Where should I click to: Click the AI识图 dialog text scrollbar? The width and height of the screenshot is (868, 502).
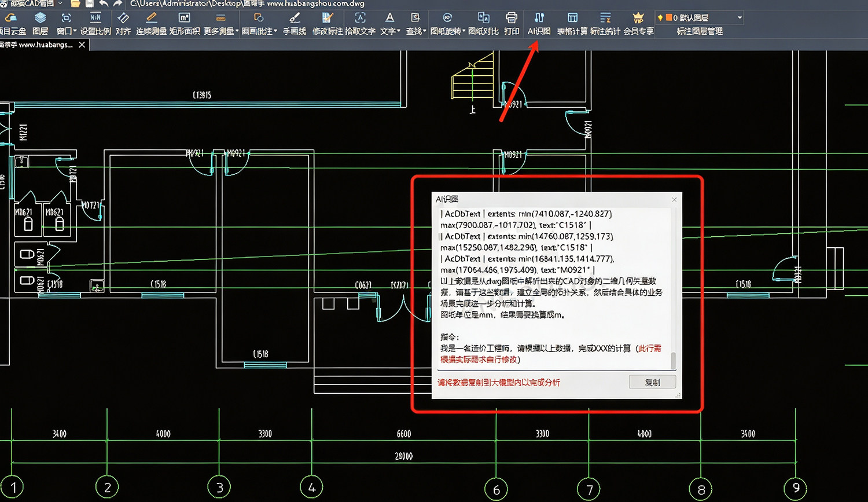(x=673, y=288)
